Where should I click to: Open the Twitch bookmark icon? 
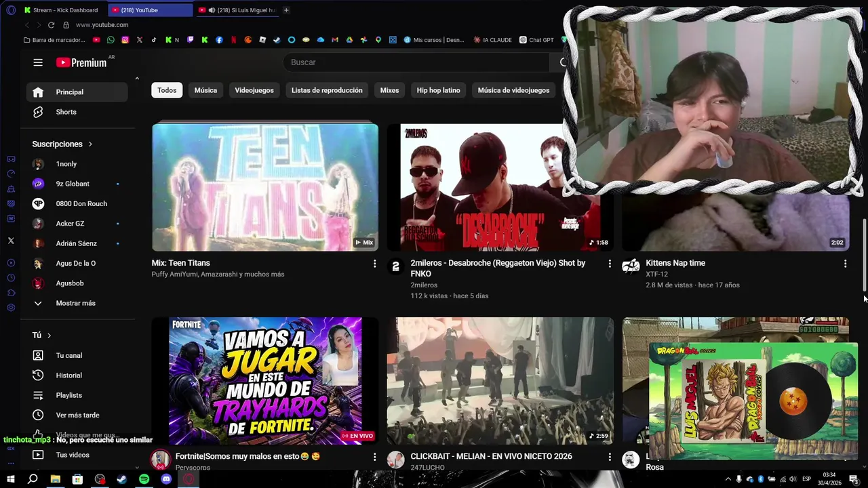[190, 40]
